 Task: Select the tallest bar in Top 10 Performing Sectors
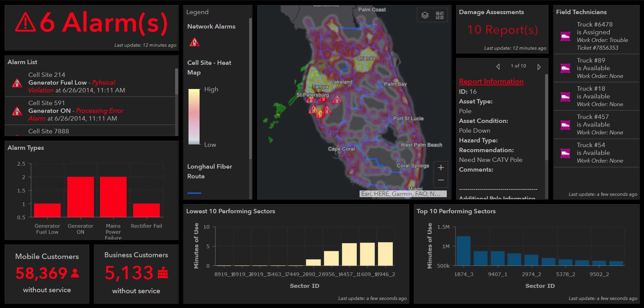point(464,252)
